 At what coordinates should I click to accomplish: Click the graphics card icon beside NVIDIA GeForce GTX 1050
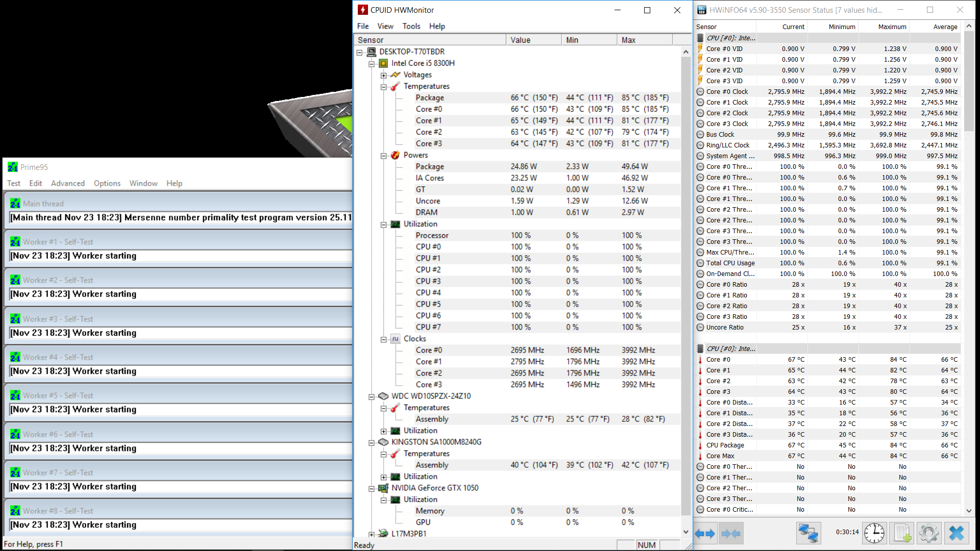[x=383, y=488]
